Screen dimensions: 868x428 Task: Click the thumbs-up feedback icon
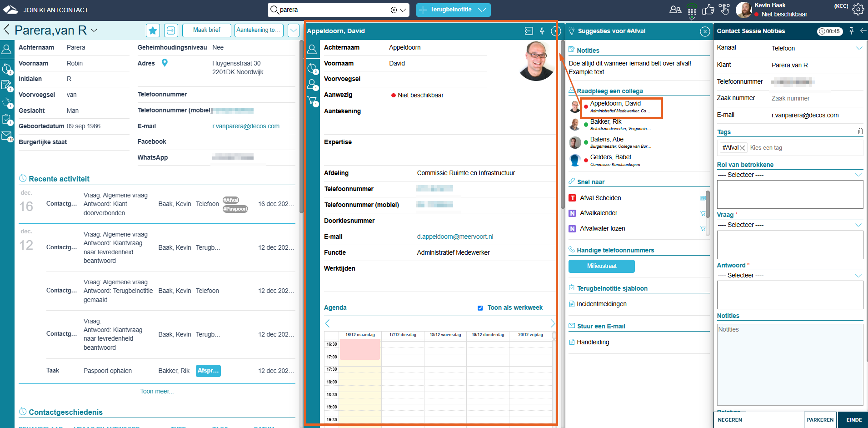(x=708, y=10)
